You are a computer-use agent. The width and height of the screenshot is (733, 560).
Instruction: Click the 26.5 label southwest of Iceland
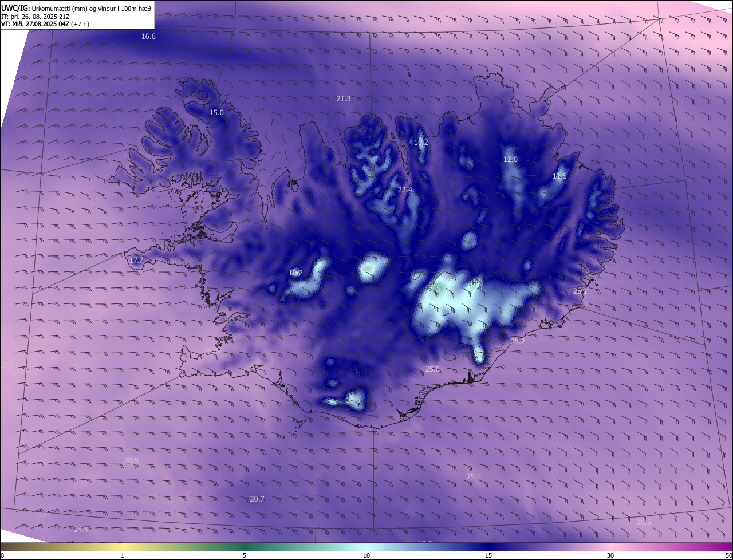tap(131, 461)
